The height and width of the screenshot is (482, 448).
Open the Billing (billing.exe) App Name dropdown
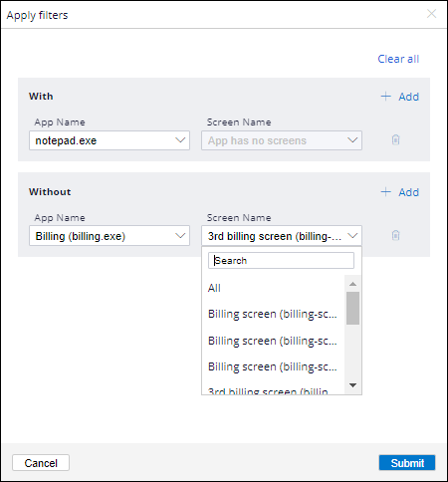pyautogui.click(x=110, y=236)
